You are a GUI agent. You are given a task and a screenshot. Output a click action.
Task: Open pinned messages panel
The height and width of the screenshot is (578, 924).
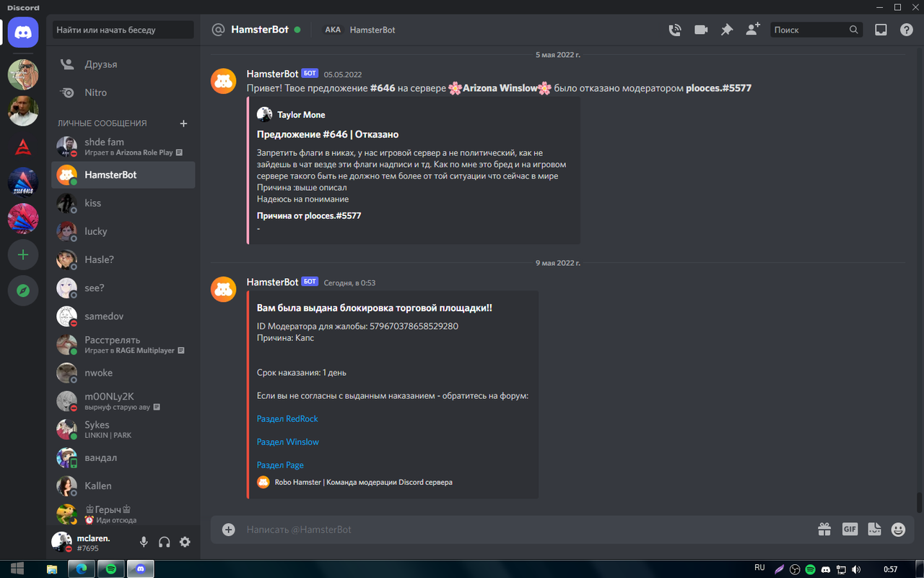coord(726,30)
